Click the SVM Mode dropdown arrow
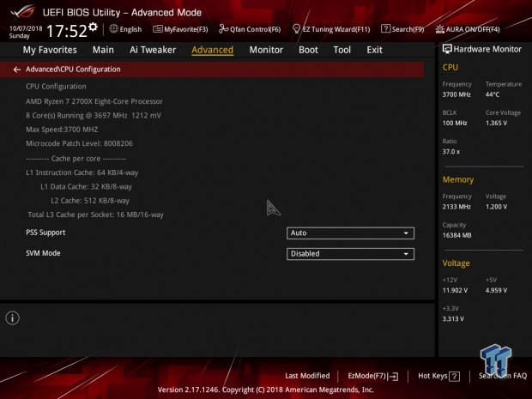Viewport: 532px width, 399px height. tap(406, 254)
